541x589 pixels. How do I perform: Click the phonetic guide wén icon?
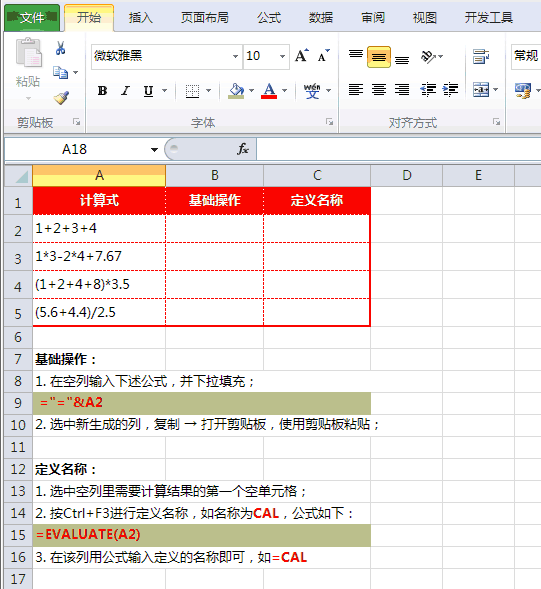[312, 91]
